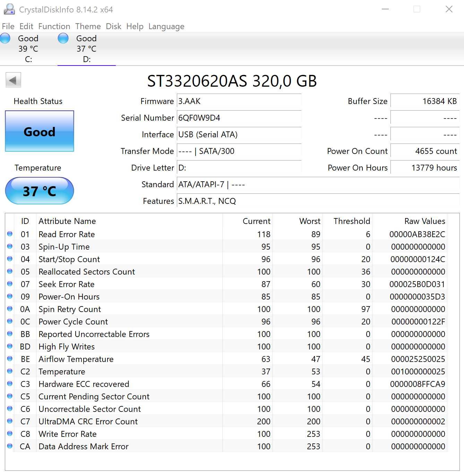Open the Function menu
Image resolution: width=464 pixels, height=476 pixels.
(x=54, y=26)
